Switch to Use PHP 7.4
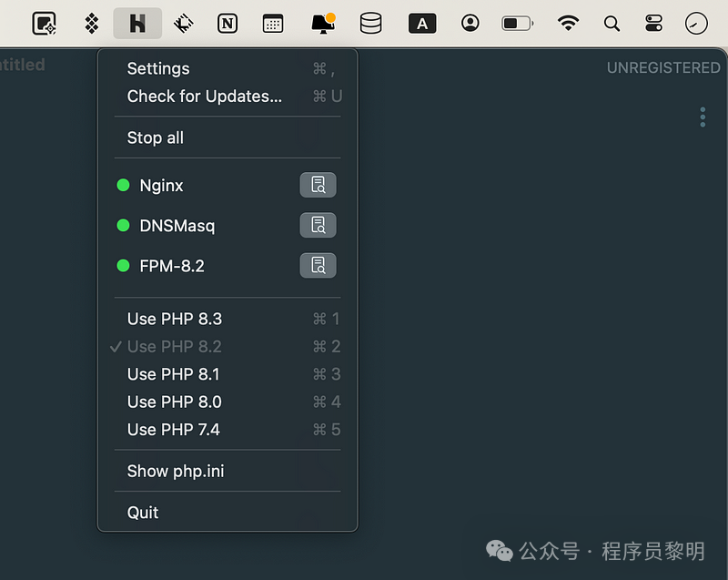 [227, 430]
